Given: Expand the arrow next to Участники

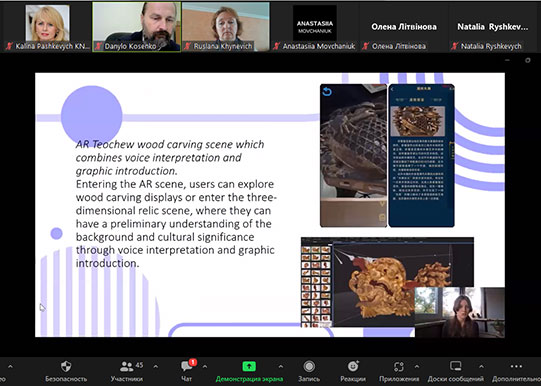Looking at the screenshot, I should click(156, 366).
